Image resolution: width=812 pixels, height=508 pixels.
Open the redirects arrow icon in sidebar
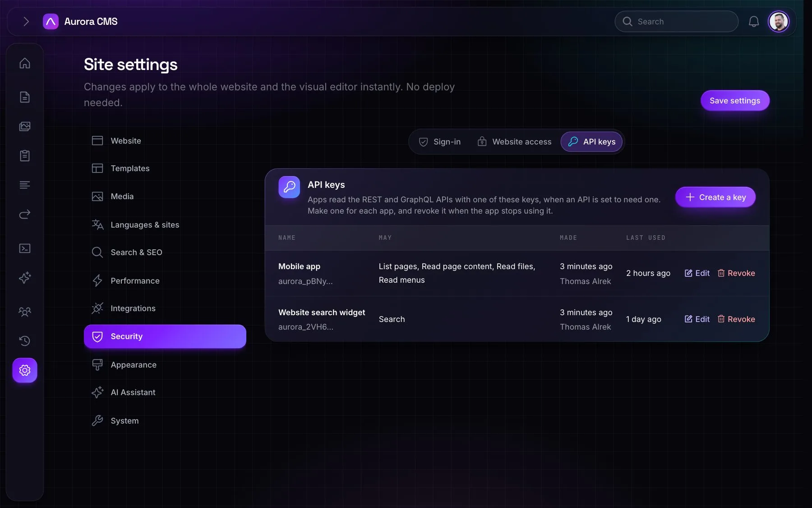point(25,214)
